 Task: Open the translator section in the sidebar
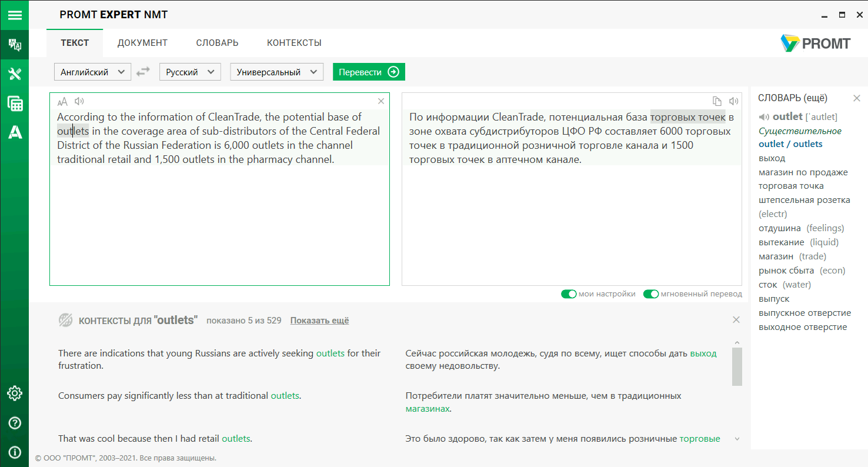(x=14, y=45)
